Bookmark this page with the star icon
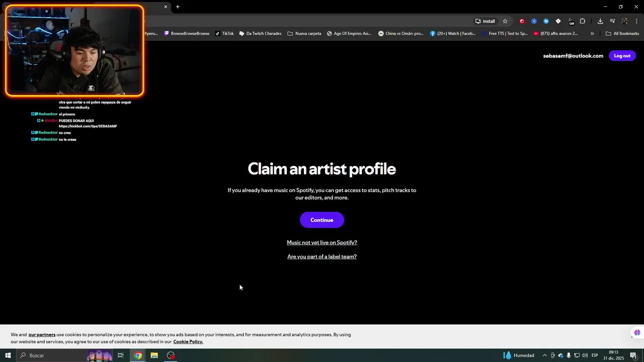The image size is (644, 362). click(505, 21)
